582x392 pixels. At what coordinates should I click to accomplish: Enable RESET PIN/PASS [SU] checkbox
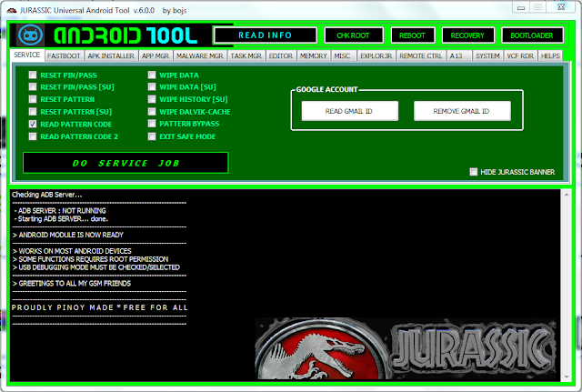(33, 87)
